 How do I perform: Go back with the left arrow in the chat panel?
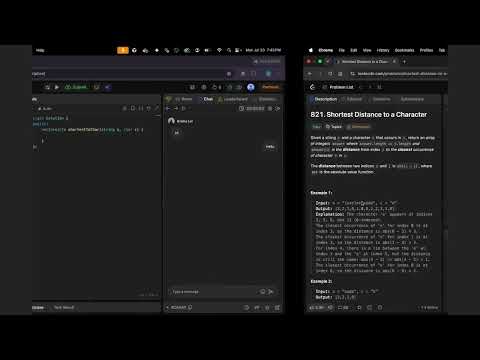click(168, 108)
